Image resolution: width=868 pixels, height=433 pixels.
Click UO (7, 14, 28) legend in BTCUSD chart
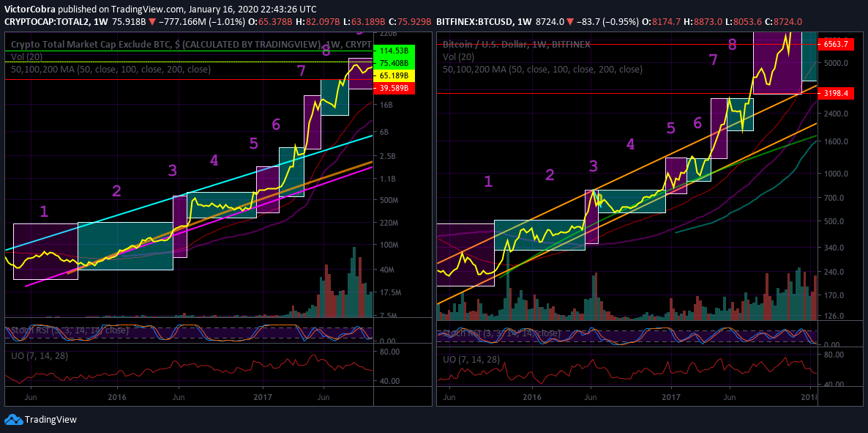(471, 359)
